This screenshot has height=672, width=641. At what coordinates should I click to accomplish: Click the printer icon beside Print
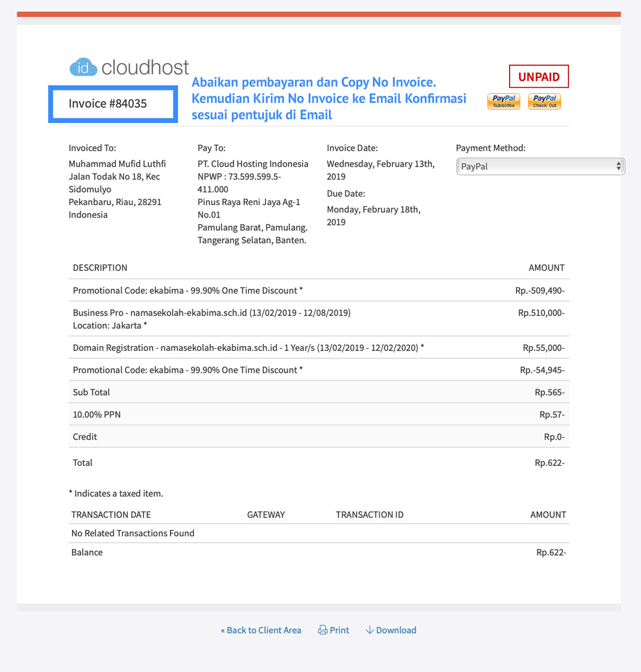click(x=323, y=630)
